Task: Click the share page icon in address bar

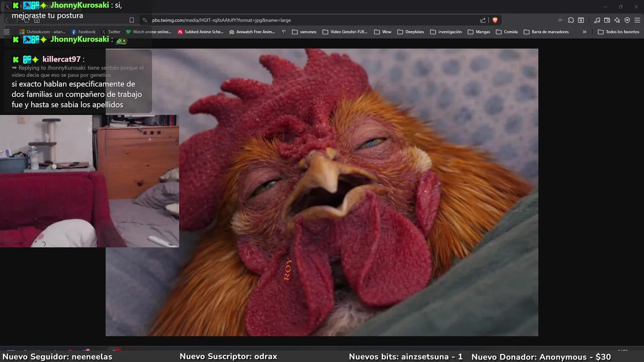Action: pyautogui.click(x=483, y=20)
